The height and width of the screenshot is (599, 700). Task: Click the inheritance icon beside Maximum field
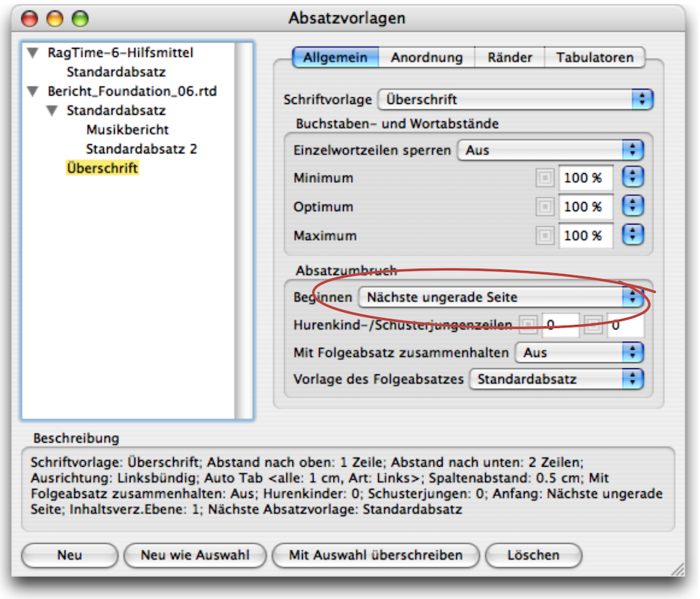pos(544,236)
